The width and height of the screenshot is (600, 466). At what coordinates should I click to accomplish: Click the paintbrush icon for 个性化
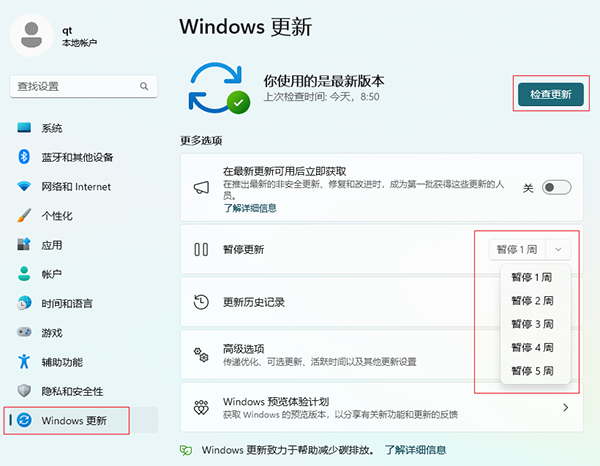[x=24, y=215]
